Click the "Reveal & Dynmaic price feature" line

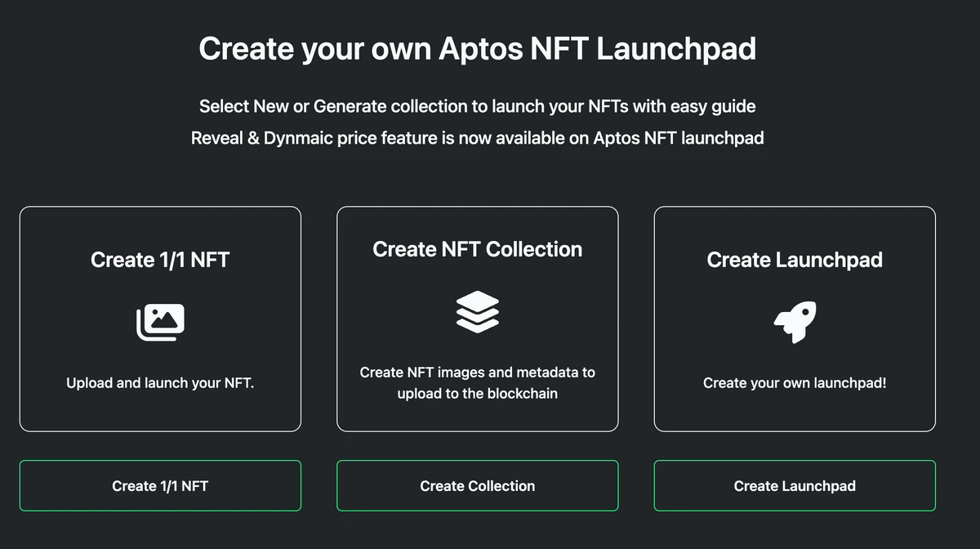[478, 138]
